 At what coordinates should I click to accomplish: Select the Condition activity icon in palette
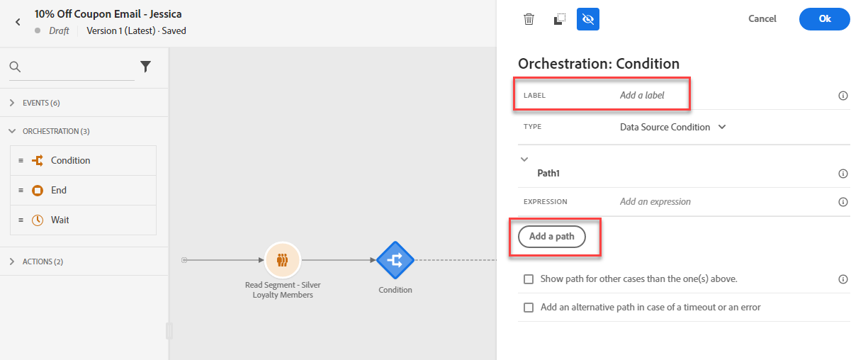[x=38, y=160]
